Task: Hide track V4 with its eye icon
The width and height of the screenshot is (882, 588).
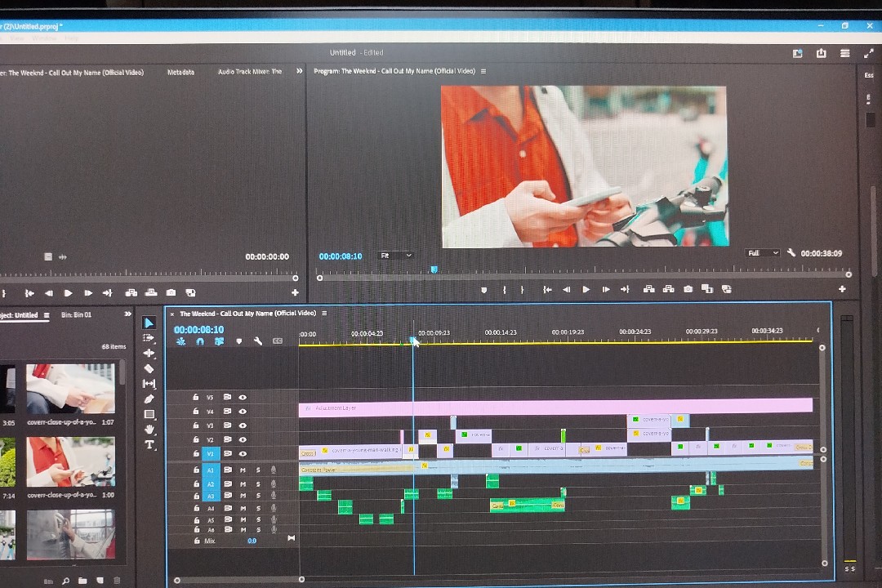Action: point(243,412)
